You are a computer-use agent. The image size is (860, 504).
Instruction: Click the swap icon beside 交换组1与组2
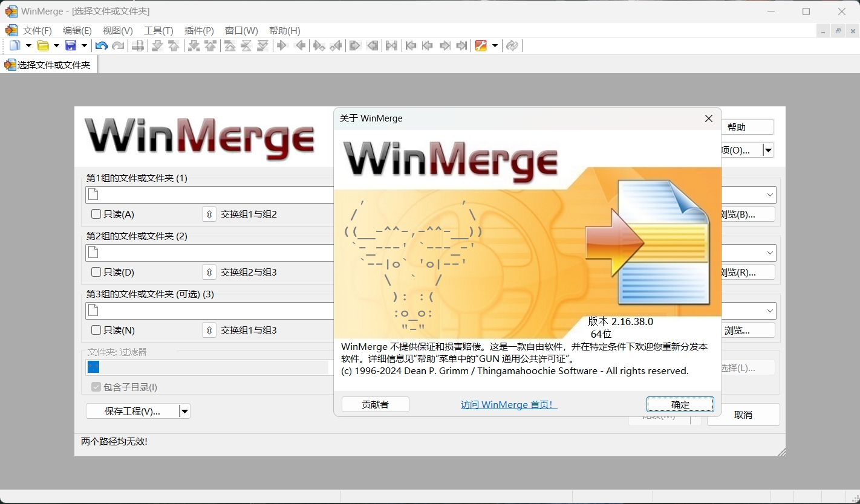point(209,215)
